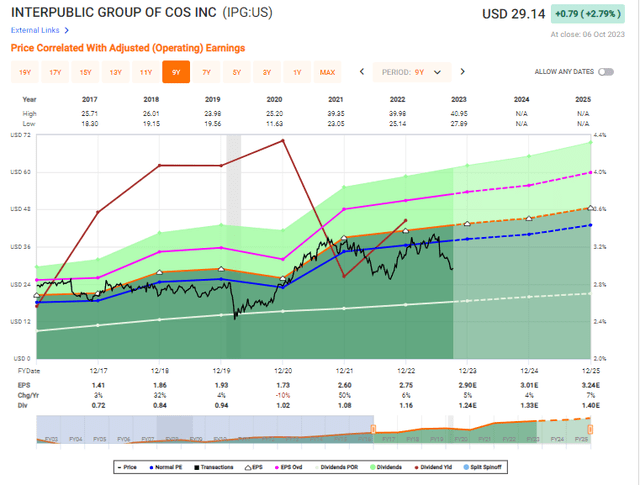Select the 7Y time range tab
The height and width of the screenshot is (485, 640).
pyautogui.click(x=207, y=72)
